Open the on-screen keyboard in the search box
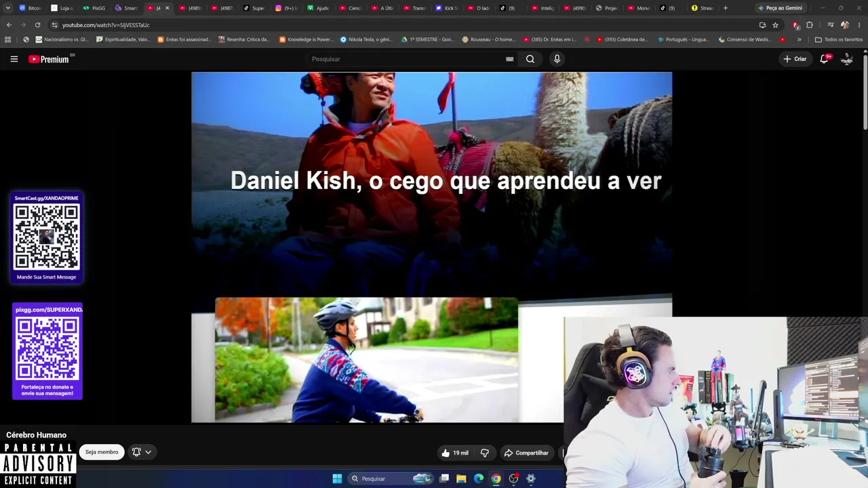 click(509, 59)
